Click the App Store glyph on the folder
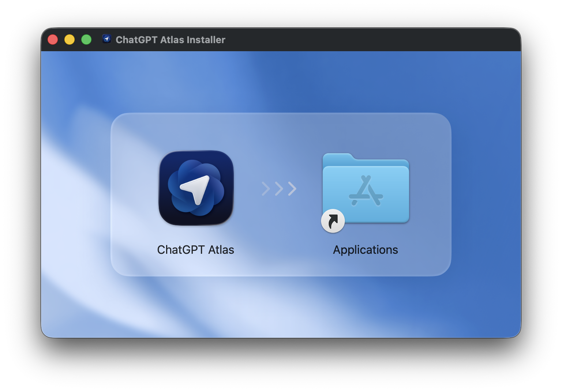 point(366,191)
